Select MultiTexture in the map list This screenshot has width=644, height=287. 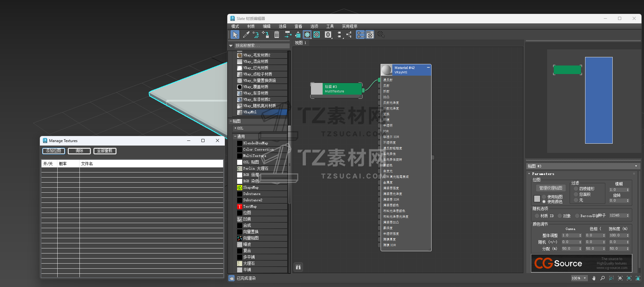254,156
